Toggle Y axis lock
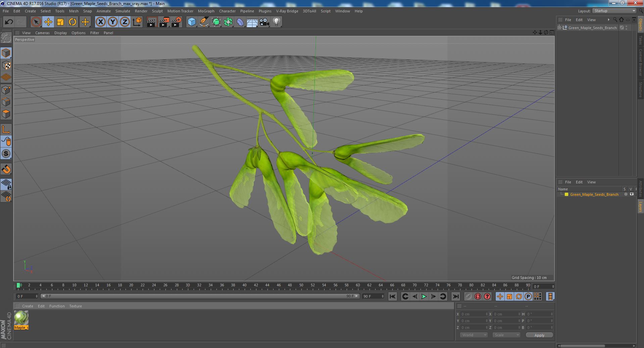 click(113, 22)
